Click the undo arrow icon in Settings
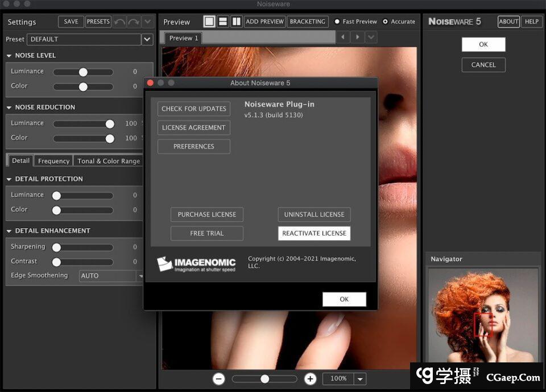The image size is (546, 392). tap(119, 22)
